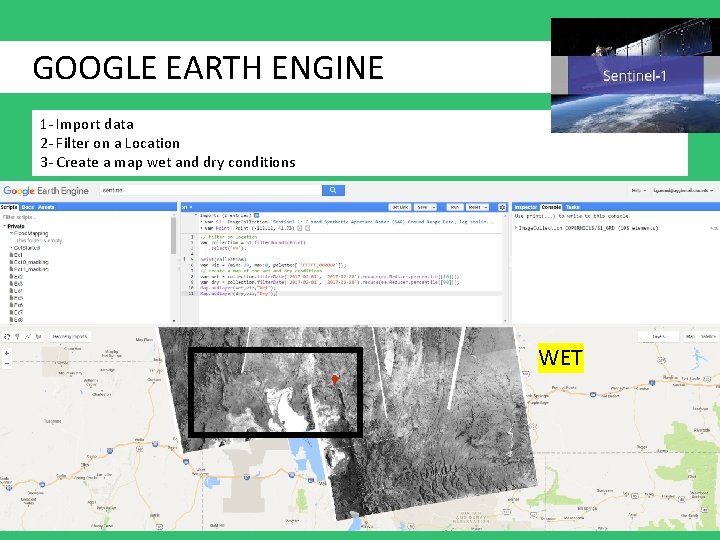Click the Sentinel-1 satellite image

click(x=635, y=75)
